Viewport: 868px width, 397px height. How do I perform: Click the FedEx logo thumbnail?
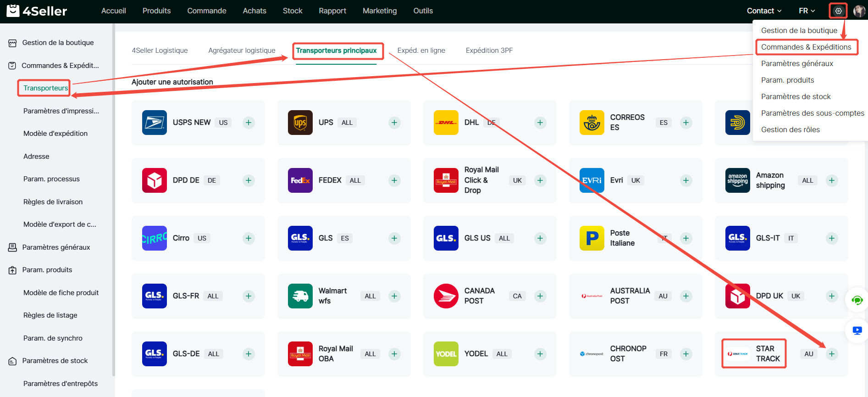(x=300, y=180)
